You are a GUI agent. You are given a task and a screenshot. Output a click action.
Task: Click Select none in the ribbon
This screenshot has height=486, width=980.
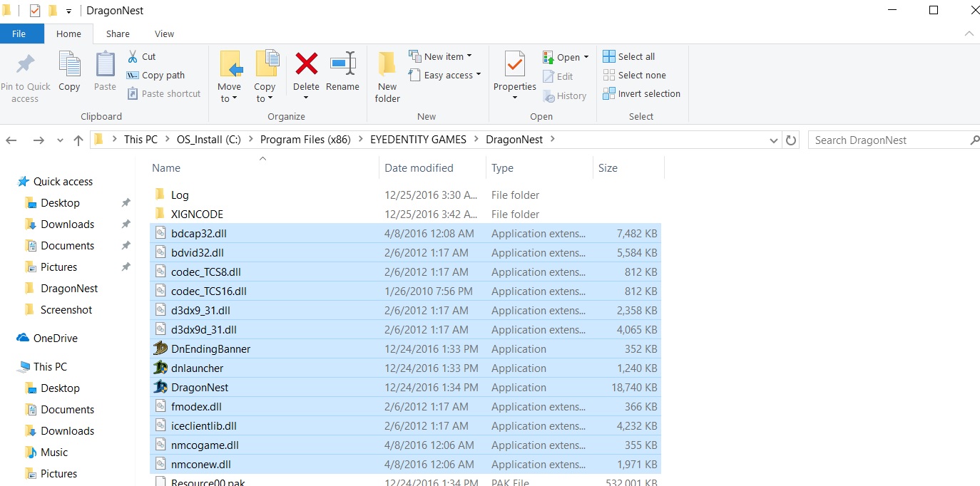pos(635,75)
